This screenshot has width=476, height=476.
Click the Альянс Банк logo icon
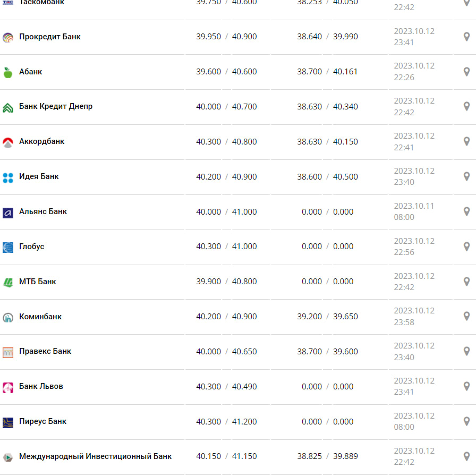pos(7,212)
